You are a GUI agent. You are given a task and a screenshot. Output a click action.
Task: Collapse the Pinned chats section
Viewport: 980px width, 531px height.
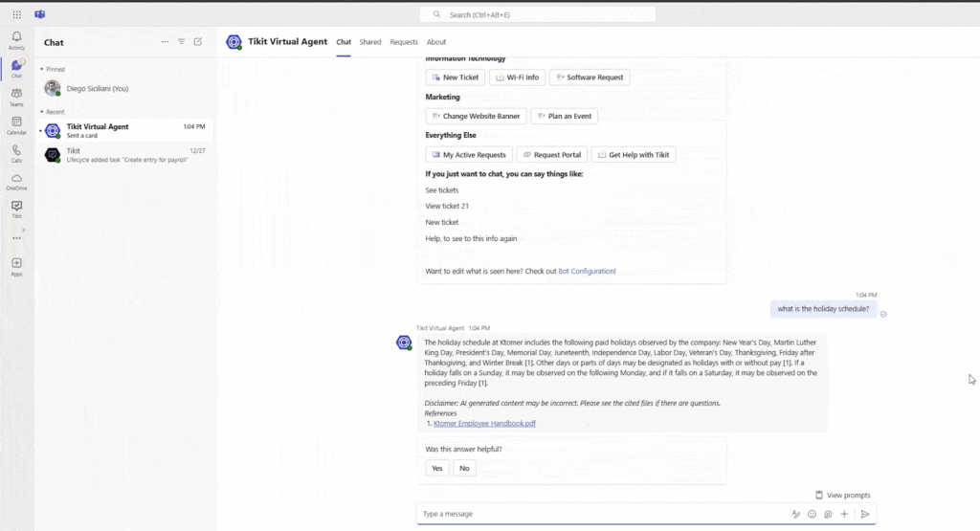53,69
